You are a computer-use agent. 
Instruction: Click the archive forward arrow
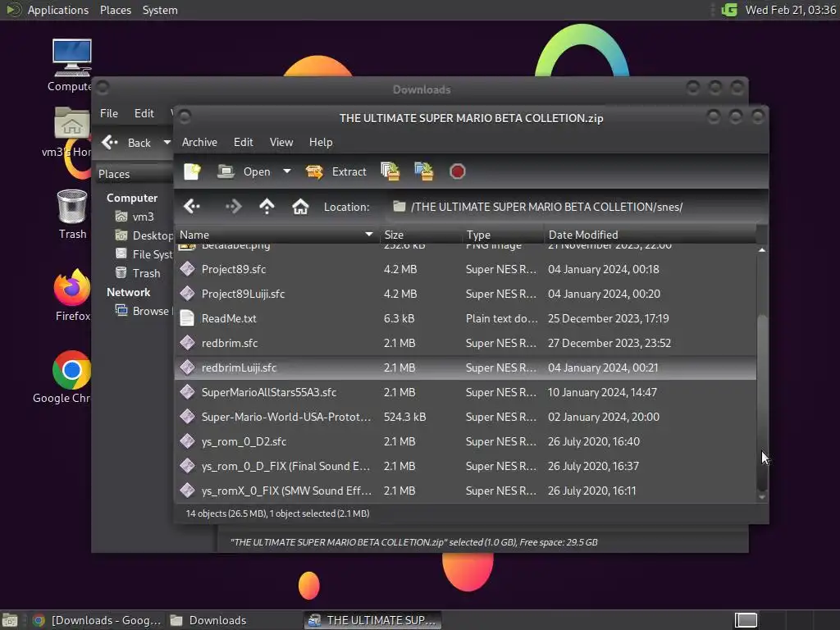tap(233, 206)
